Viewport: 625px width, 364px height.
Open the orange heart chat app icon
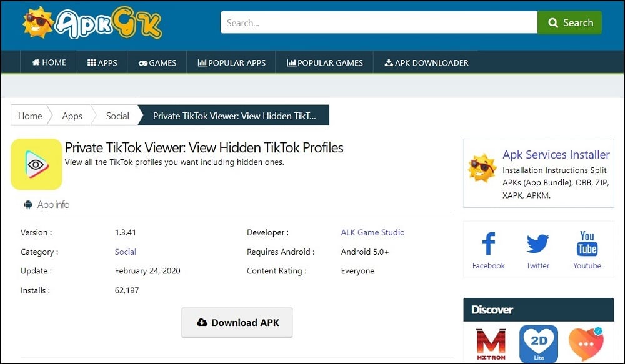click(x=586, y=343)
